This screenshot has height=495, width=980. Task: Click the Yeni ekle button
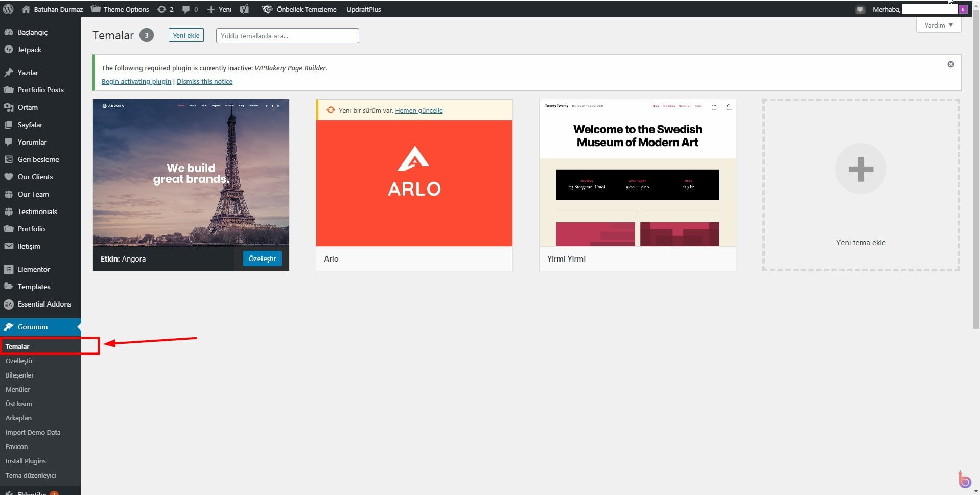point(186,35)
